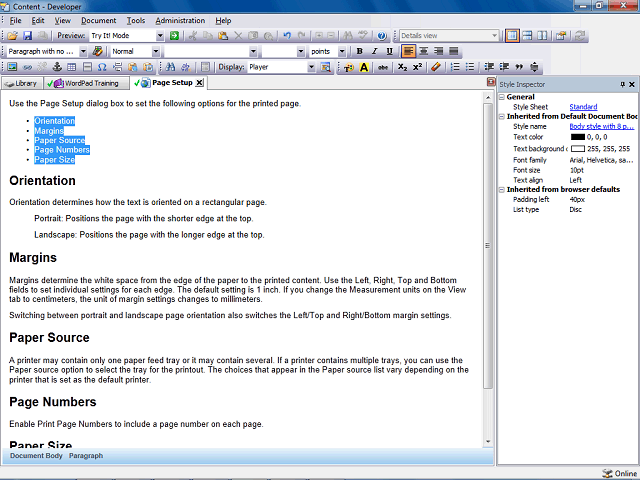Click the blue Undo arrow icon
Viewport: 640px width, 480px height.
(x=287, y=36)
